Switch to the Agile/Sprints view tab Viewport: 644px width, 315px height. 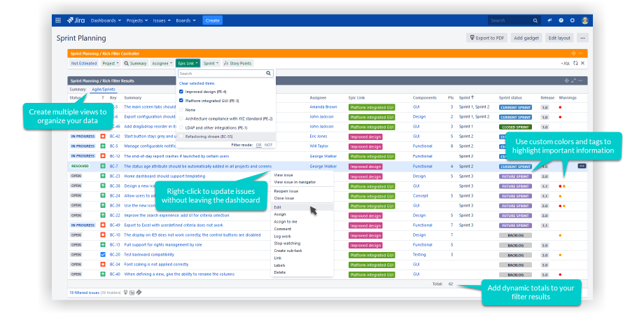click(x=104, y=90)
